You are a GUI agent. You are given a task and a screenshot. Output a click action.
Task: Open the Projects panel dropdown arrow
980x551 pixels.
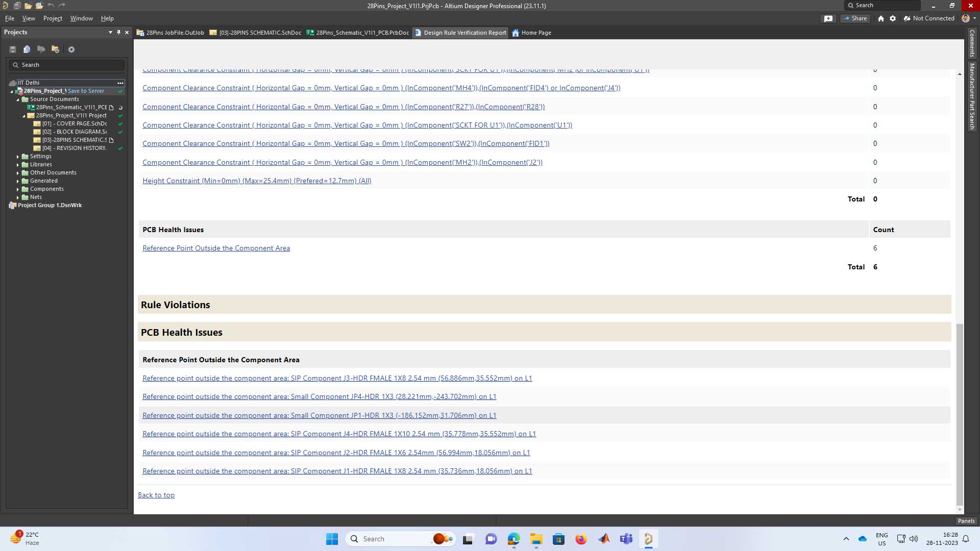click(x=110, y=32)
